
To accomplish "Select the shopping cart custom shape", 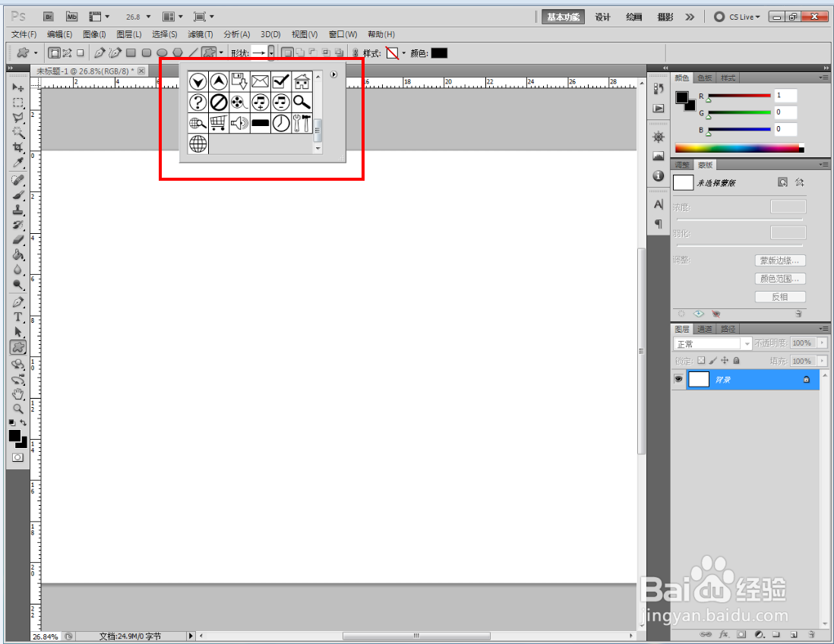I will (218, 123).
